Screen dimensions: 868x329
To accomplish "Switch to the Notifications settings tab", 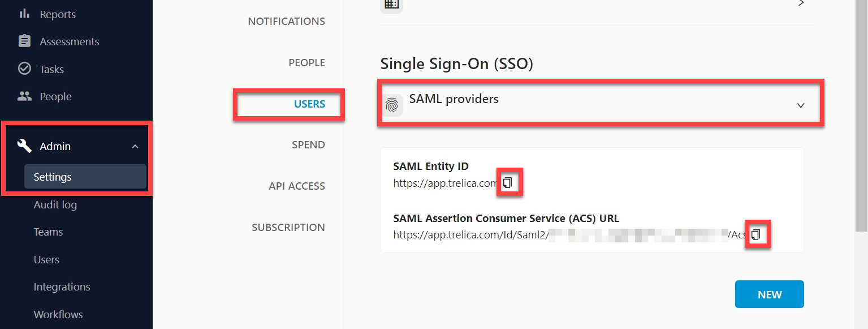I will pyautogui.click(x=287, y=22).
